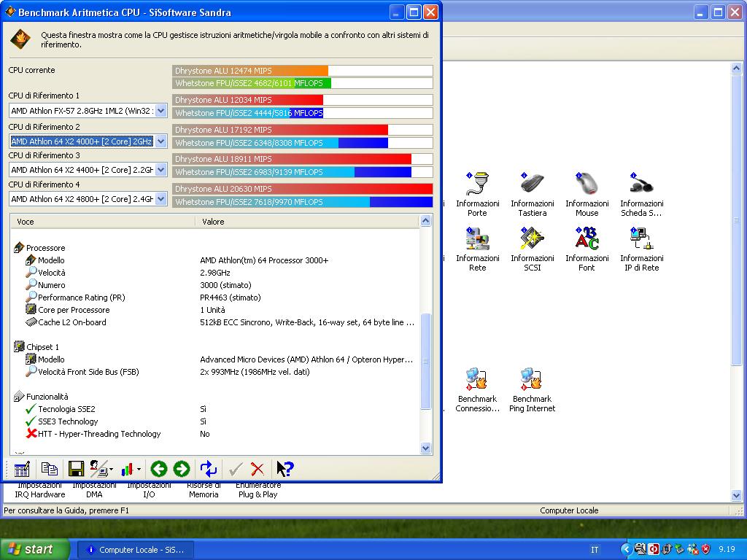747x560 pixels.
Task: Go forward with the green right arrow
Action: tap(182, 470)
